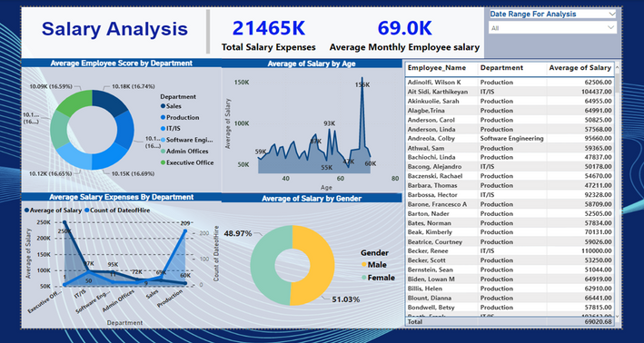Screen dimensions: 644x343
Task: Click salary 110000.00 for Becker, Renee
Action: tap(597, 251)
